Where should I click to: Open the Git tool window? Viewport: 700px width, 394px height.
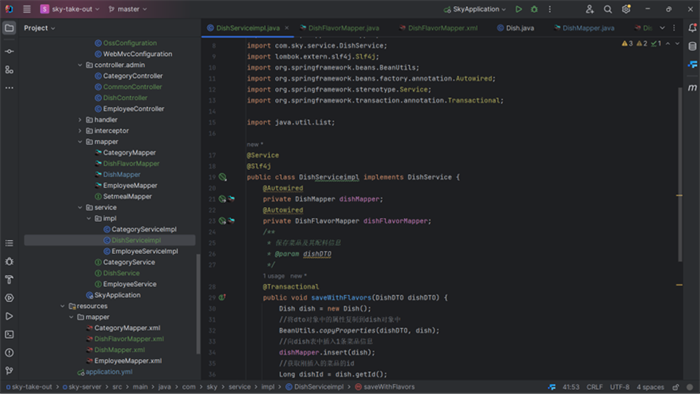(x=9, y=371)
